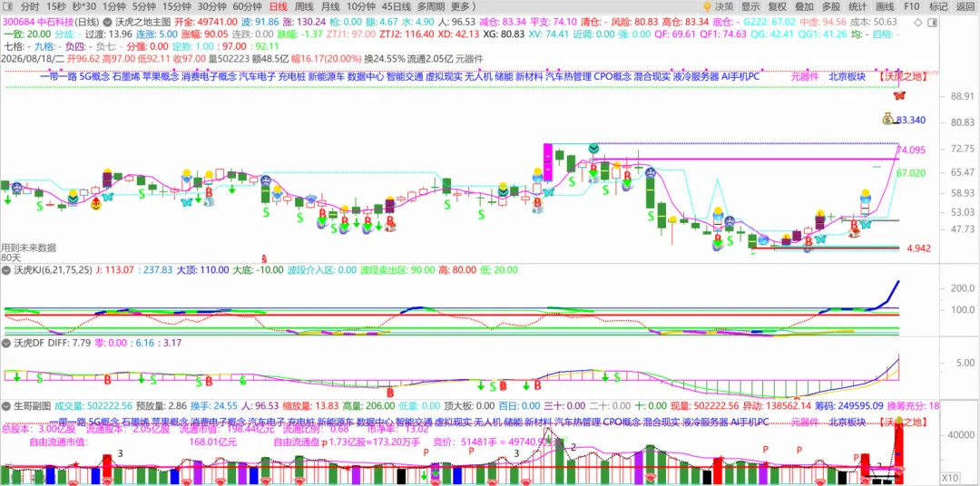The height and width of the screenshot is (486, 980).
Task: Select the active 日线 tab
Action: (x=279, y=7)
